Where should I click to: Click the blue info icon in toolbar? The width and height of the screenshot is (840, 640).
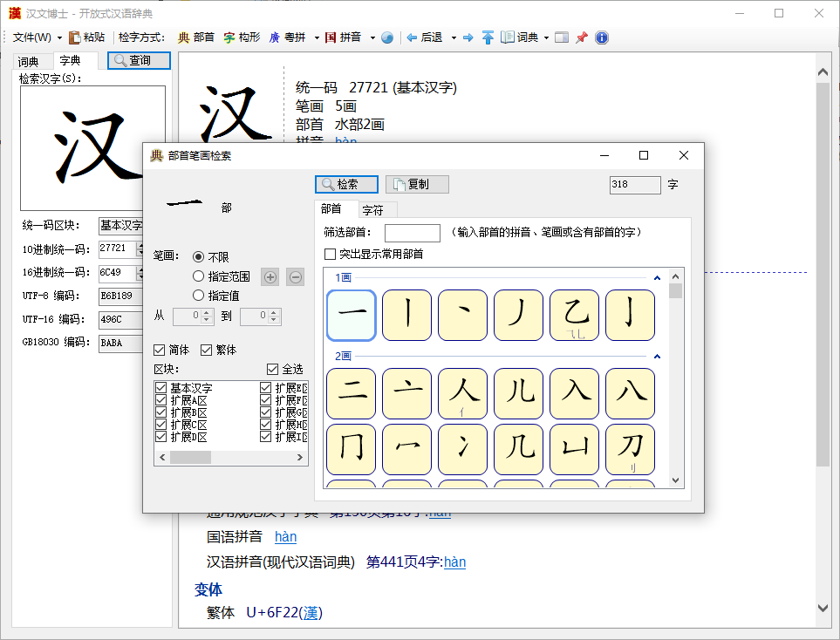(x=601, y=37)
